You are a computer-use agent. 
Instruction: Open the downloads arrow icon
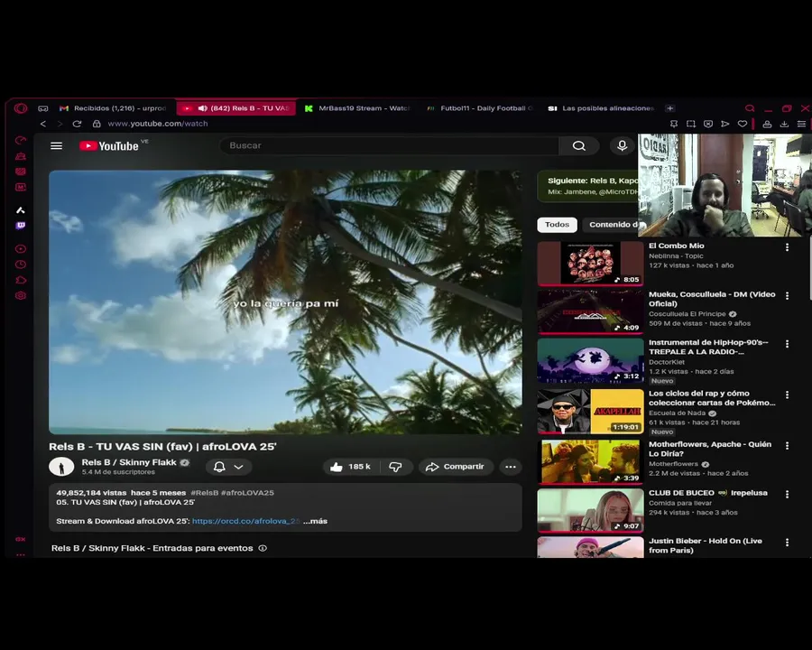pyautogui.click(x=784, y=124)
